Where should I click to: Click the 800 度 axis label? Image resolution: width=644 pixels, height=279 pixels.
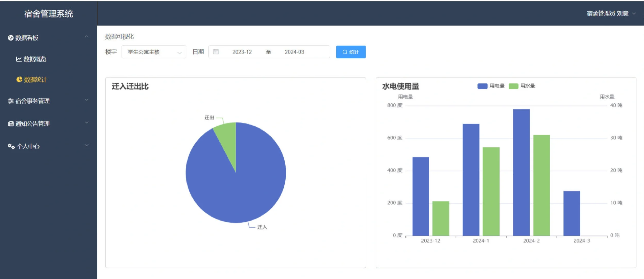point(395,105)
